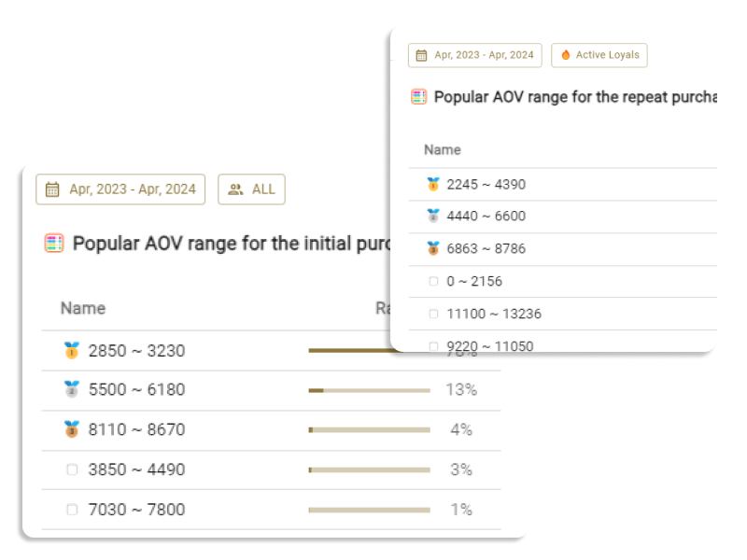Select the 9220 ~ 11050 row
This screenshot has height=560, width=747.
click(x=490, y=345)
